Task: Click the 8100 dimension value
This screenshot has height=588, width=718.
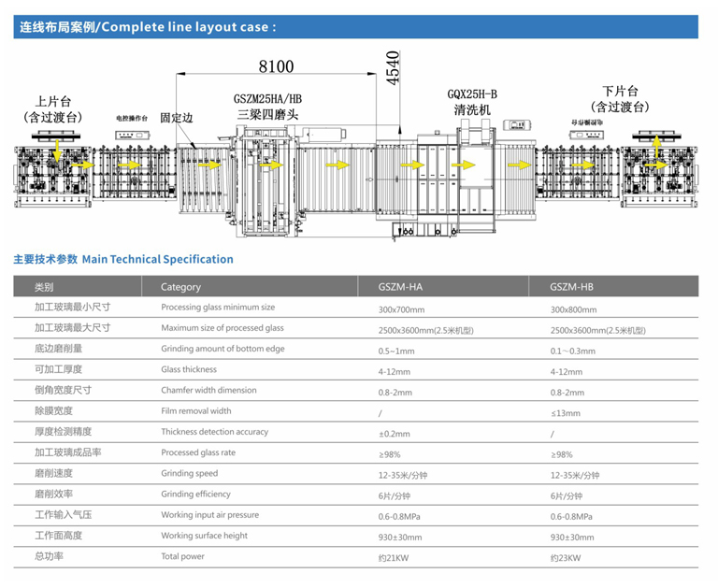Action: pos(277,65)
